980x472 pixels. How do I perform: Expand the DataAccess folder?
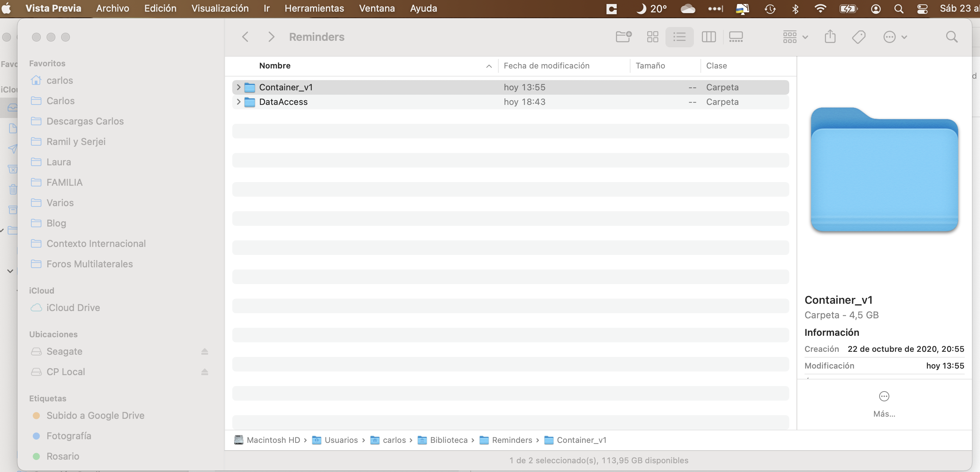click(238, 102)
